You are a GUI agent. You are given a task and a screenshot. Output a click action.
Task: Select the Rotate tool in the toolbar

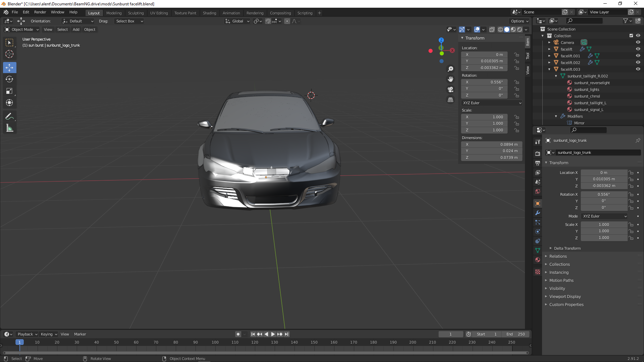coord(9,79)
